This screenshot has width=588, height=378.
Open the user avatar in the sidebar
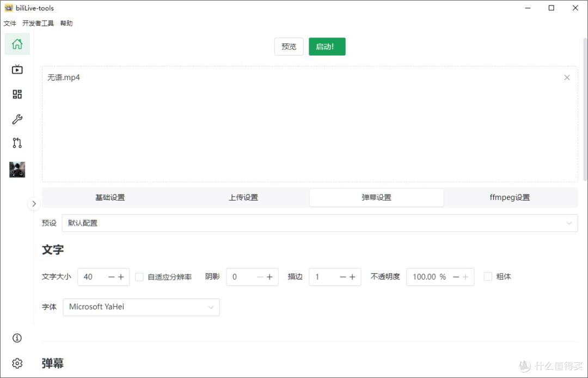[17, 169]
